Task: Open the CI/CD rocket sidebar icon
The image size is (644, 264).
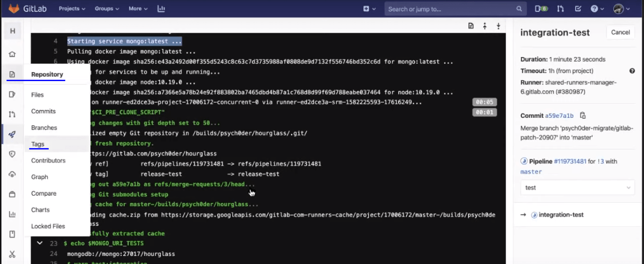Action: tap(12, 134)
